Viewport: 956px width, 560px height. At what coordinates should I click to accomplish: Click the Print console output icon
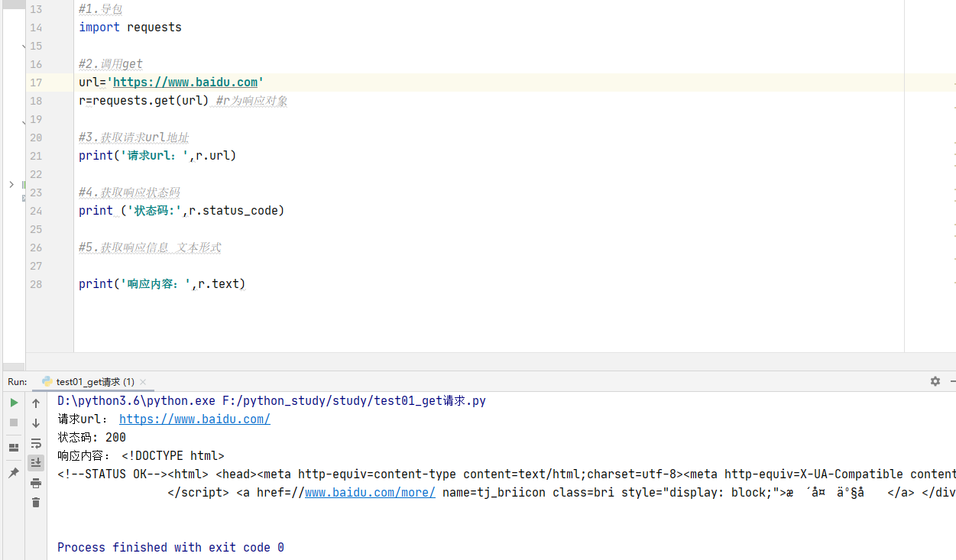click(36, 483)
